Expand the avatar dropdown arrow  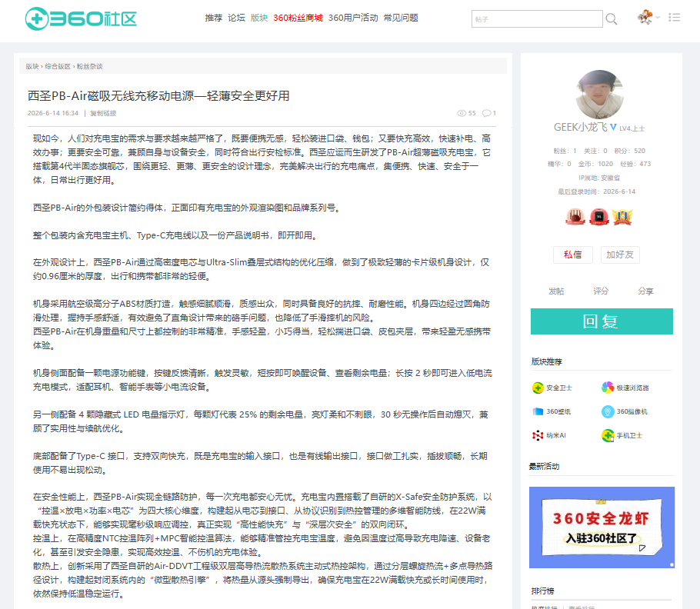(658, 18)
